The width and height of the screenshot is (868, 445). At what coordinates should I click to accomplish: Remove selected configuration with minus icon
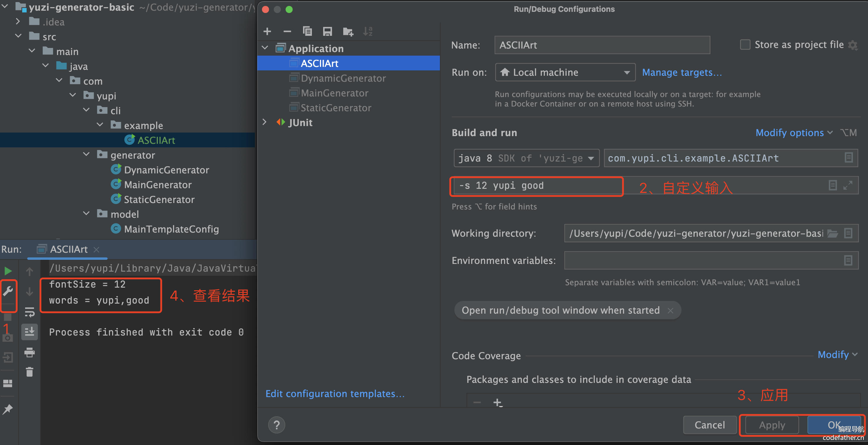[x=287, y=31]
